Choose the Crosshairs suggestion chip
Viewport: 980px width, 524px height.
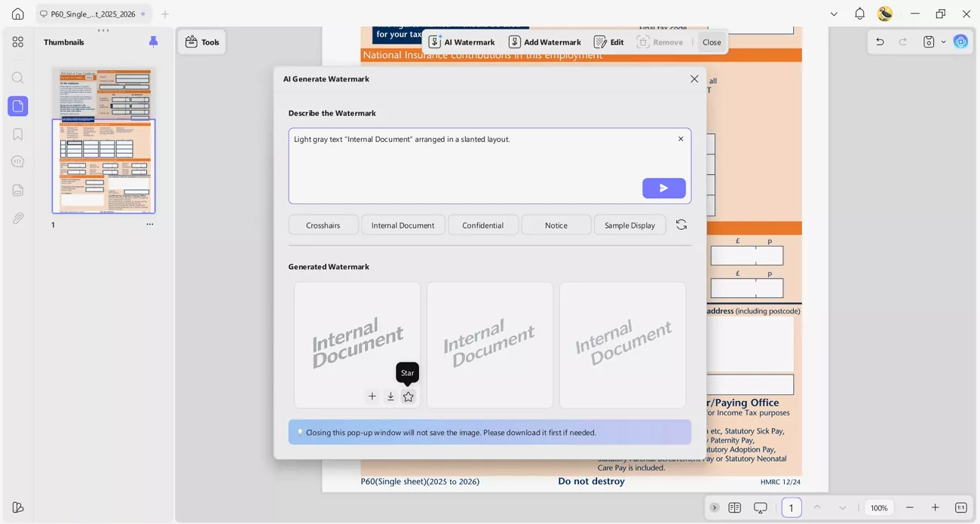click(323, 225)
